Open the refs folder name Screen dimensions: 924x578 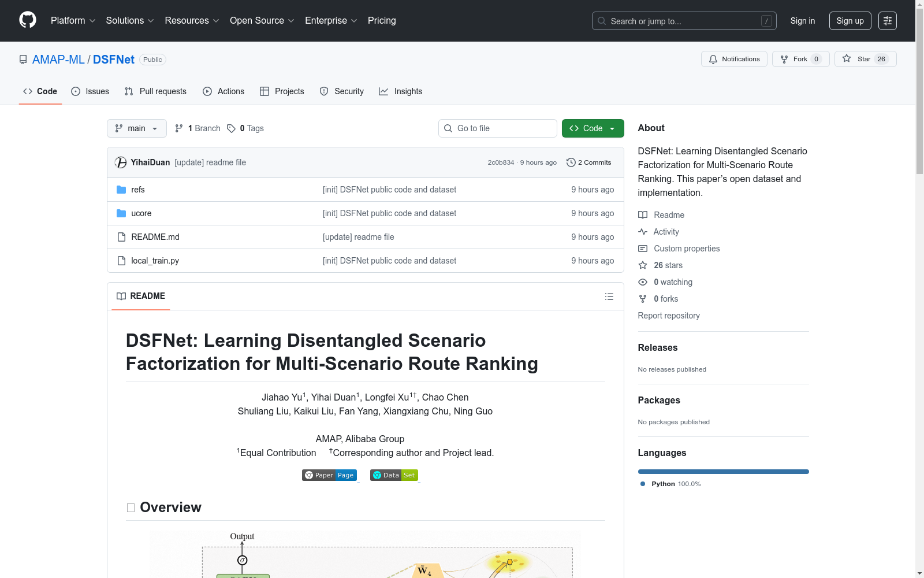[138, 190]
